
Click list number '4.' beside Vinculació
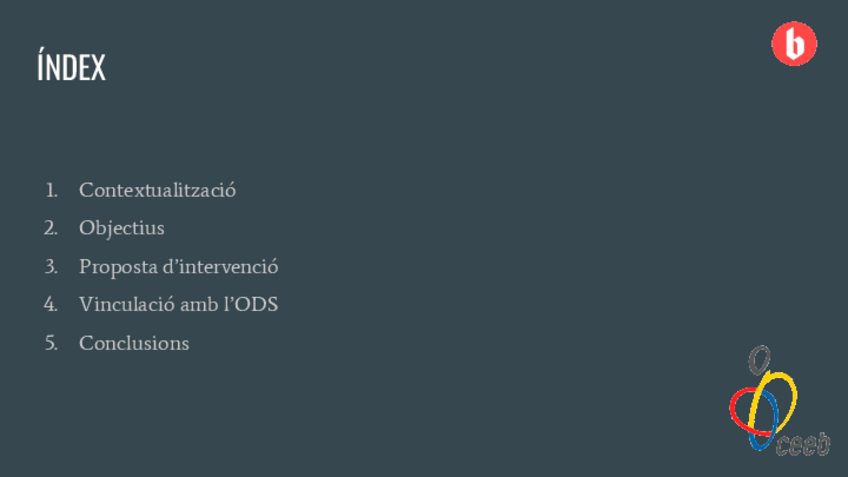[x=51, y=304]
